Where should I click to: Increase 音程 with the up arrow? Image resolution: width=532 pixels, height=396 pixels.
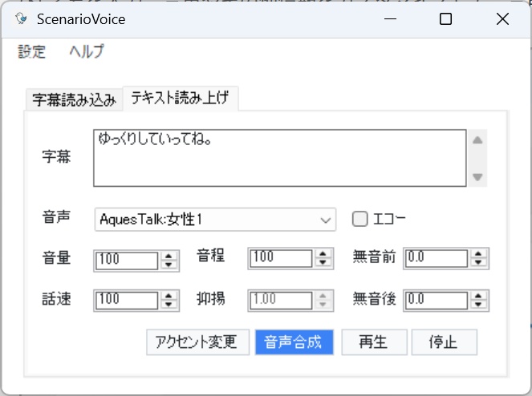click(323, 253)
